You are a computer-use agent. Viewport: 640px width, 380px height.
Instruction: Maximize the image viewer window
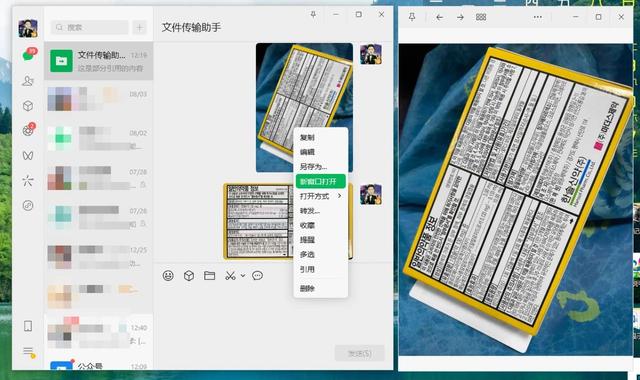pos(598,17)
